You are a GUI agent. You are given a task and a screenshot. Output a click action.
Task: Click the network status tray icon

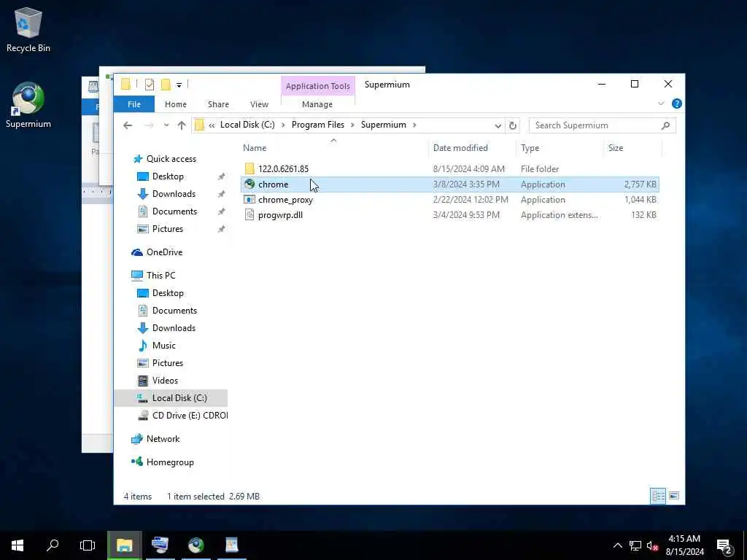[635, 545]
